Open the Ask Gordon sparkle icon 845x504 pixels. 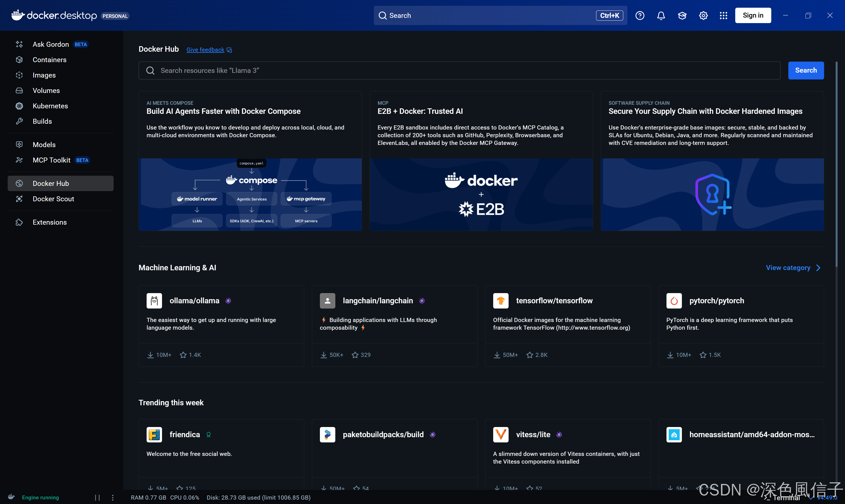[19, 44]
